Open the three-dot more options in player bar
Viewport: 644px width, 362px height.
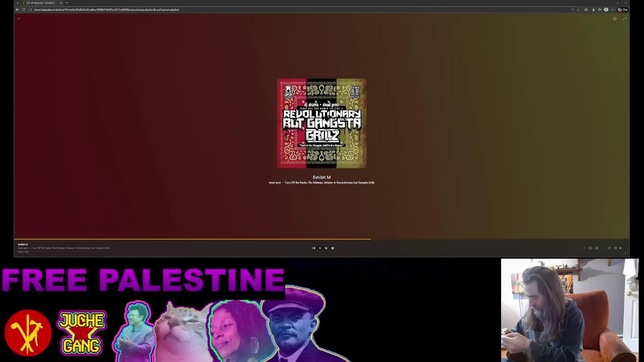[584, 248]
